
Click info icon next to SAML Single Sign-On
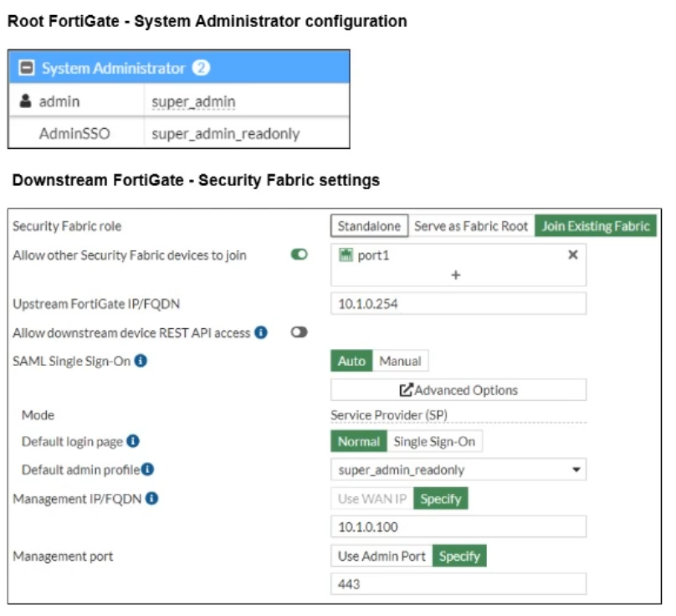pyautogui.click(x=141, y=362)
